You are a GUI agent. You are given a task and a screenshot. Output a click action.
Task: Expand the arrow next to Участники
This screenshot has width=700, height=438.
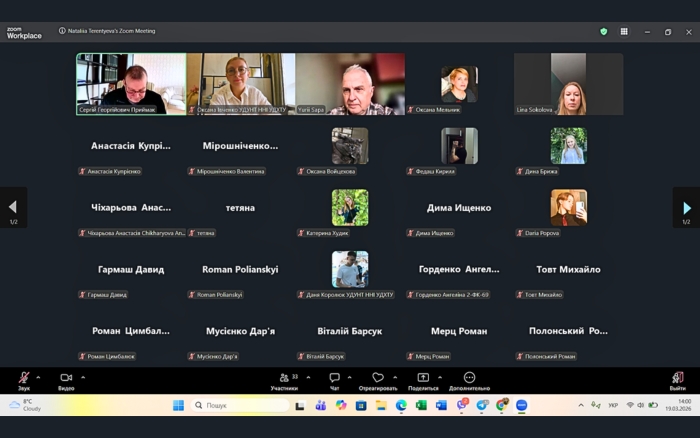(308, 377)
